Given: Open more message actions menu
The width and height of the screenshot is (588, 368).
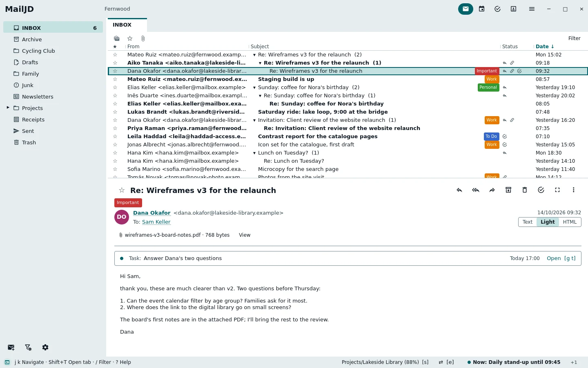Looking at the screenshot, I should coord(574,190).
